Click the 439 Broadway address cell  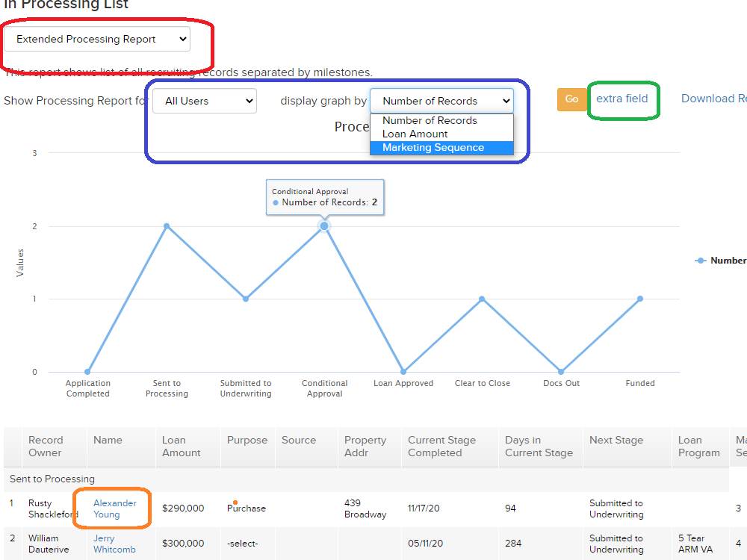tap(365, 508)
